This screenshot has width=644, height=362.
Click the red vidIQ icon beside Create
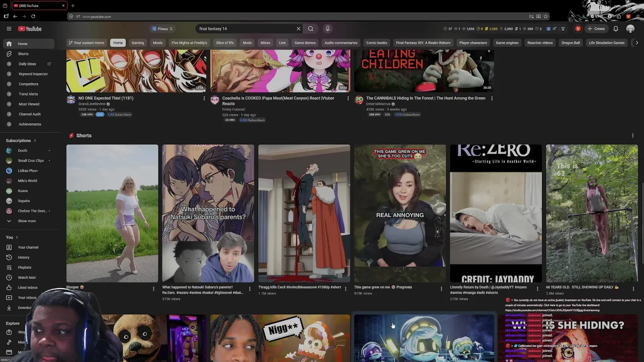pyautogui.click(x=578, y=29)
